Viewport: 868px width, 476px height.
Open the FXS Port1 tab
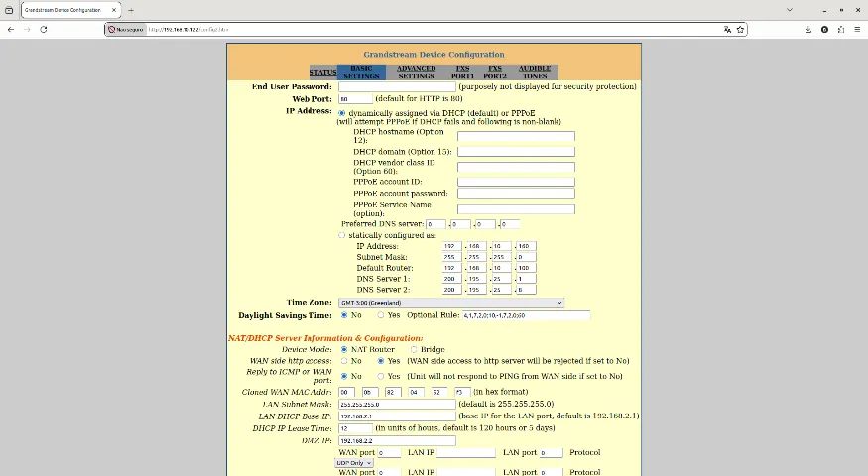pyautogui.click(x=462, y=72)
